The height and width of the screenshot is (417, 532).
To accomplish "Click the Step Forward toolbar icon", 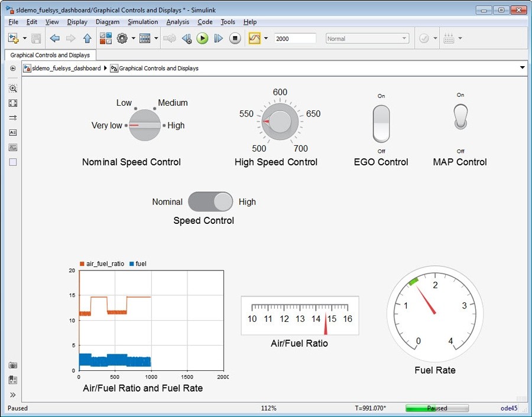I will (218, 38).
